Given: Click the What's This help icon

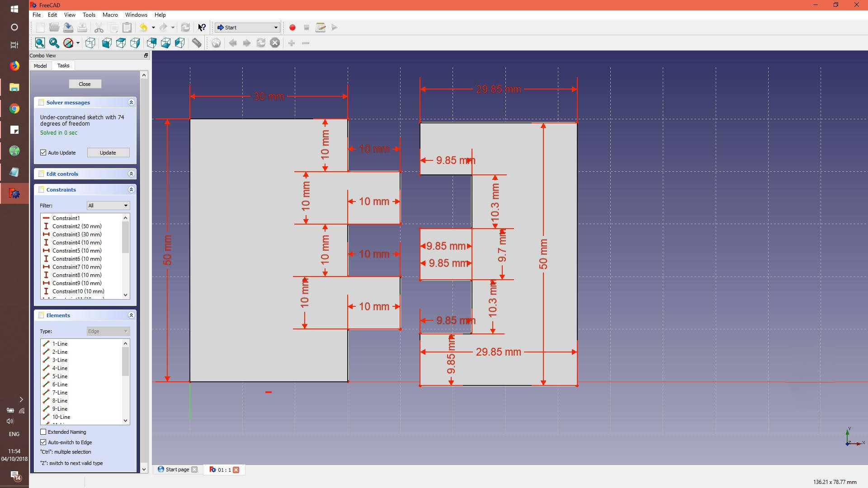Looking at the screenshot, I should tap(202, 28).
